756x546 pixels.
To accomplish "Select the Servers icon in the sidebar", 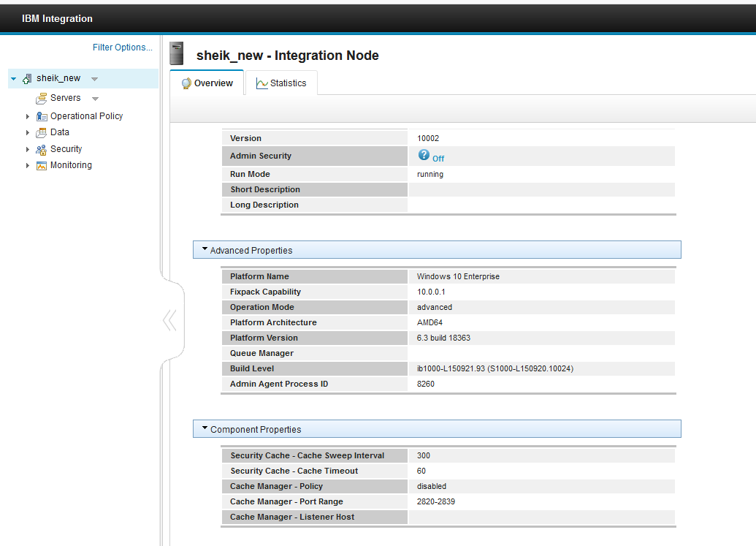I will coord(42,97).
